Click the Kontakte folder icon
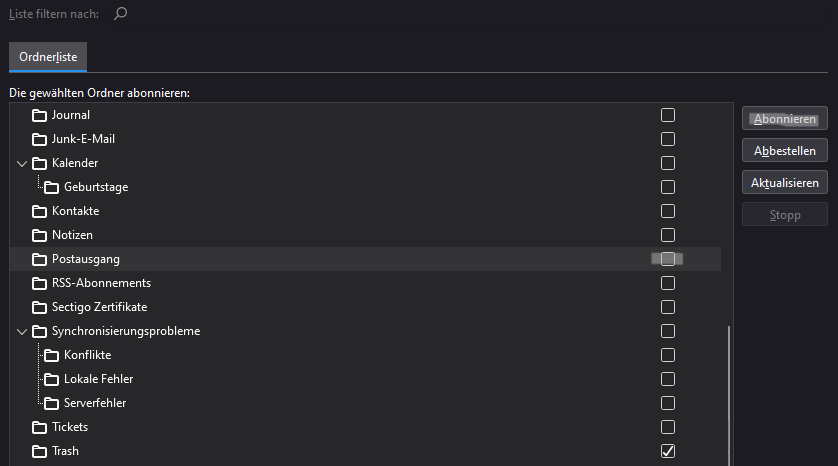Image resolution: width=838 pixels, height=466 pixels. tap(40, 211)
